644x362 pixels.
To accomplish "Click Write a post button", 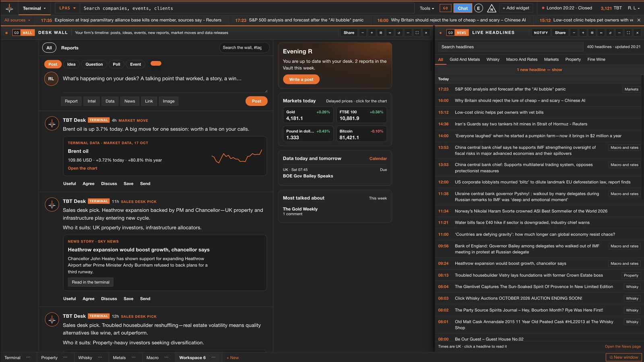I will [301, 79].
